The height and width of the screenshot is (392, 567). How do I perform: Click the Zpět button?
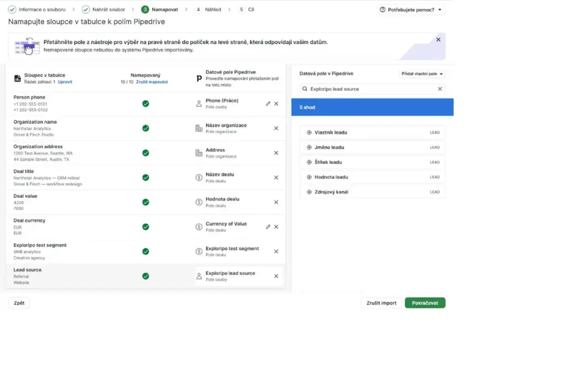click(x=19, y=303)
